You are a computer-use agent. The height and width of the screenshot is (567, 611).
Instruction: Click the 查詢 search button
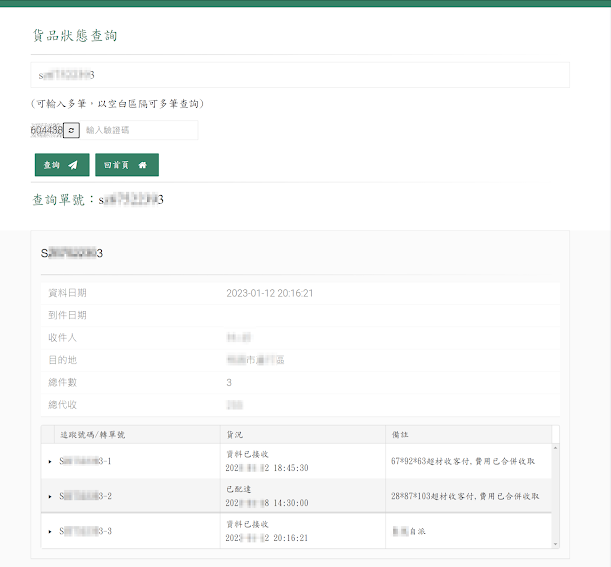pos(62,165)
